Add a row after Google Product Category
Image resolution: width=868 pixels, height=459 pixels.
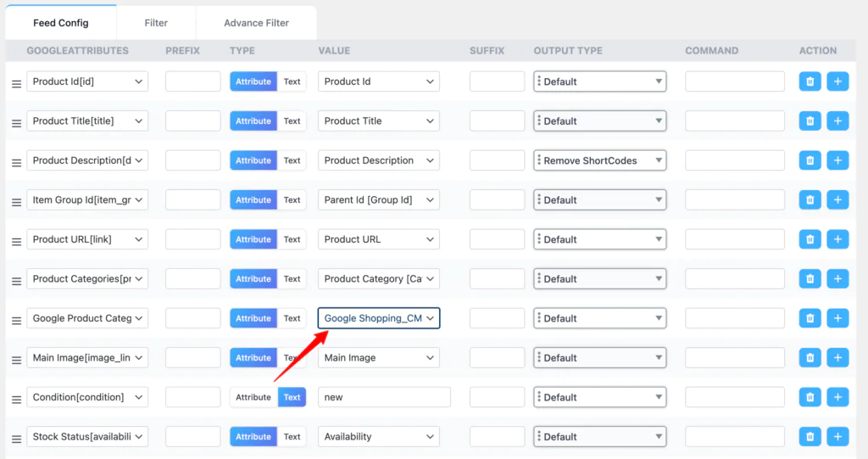point(837,318)
